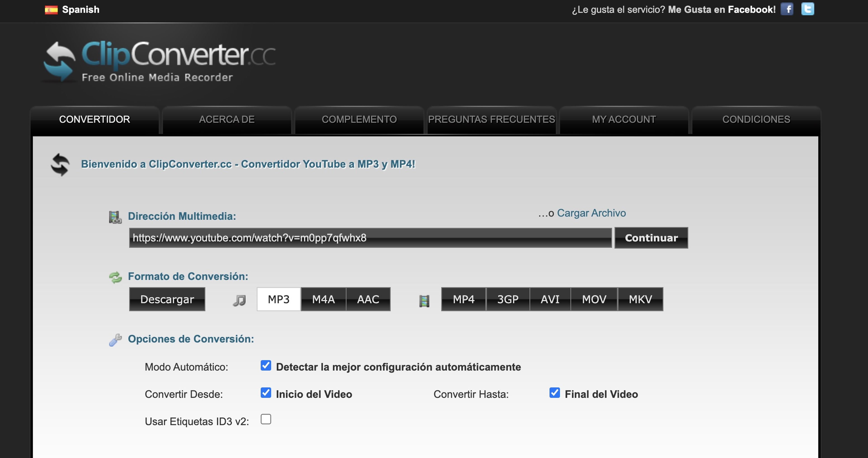Click the Spanish flag icon
The width and height of the screenshot is (868, 458).
(x=51, y=10)
